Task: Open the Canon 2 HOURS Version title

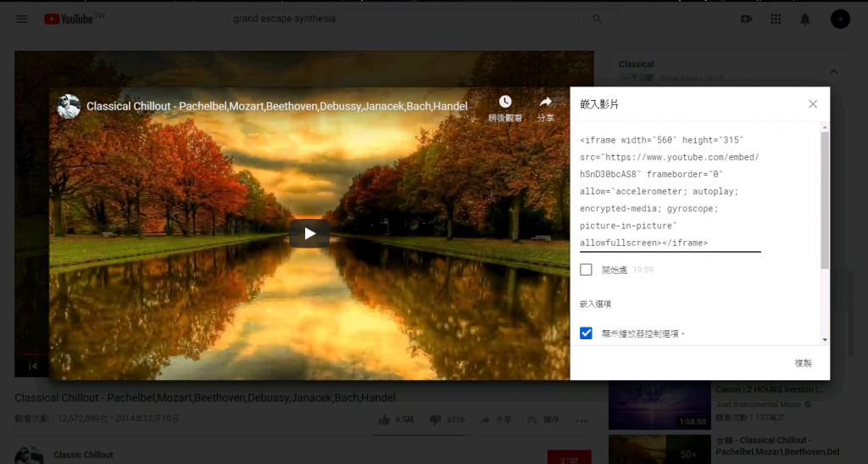Action: pos(770,389)
